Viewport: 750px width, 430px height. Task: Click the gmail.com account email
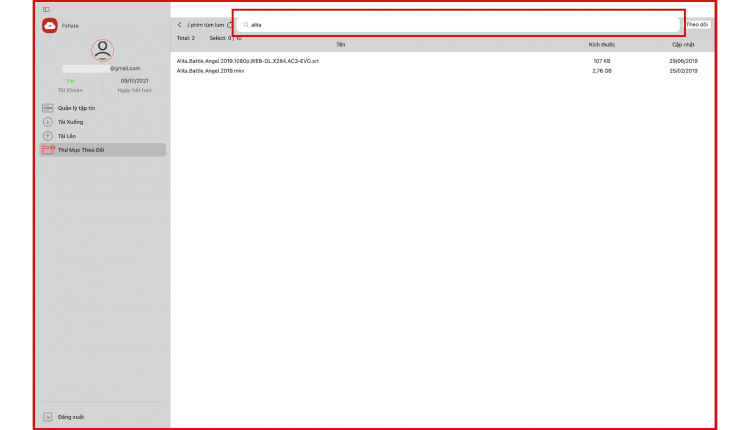[x=125, y=68]
